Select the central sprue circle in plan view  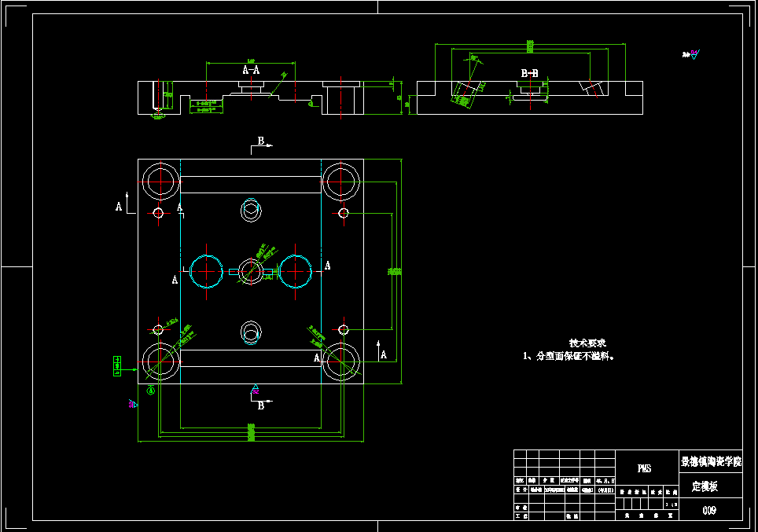point(251,272)
